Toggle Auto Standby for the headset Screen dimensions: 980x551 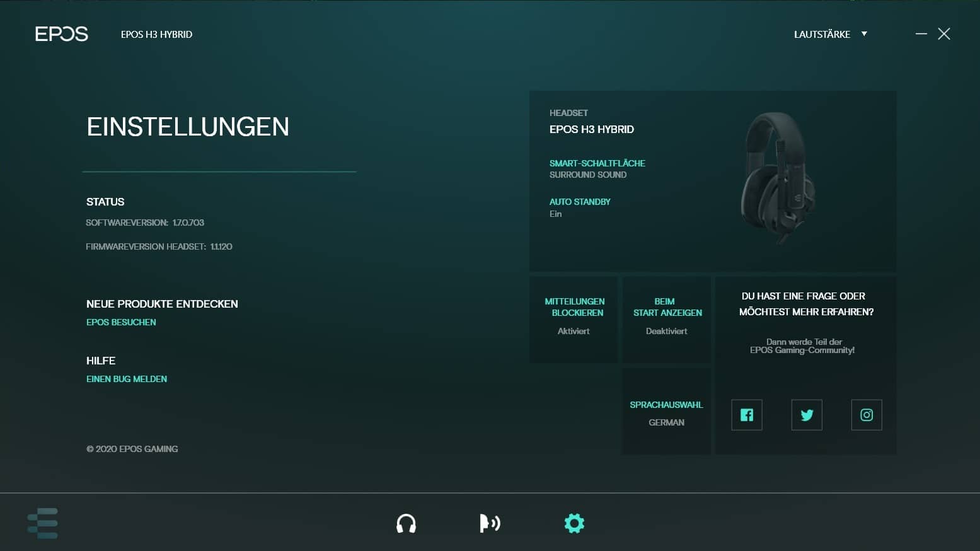580,207
